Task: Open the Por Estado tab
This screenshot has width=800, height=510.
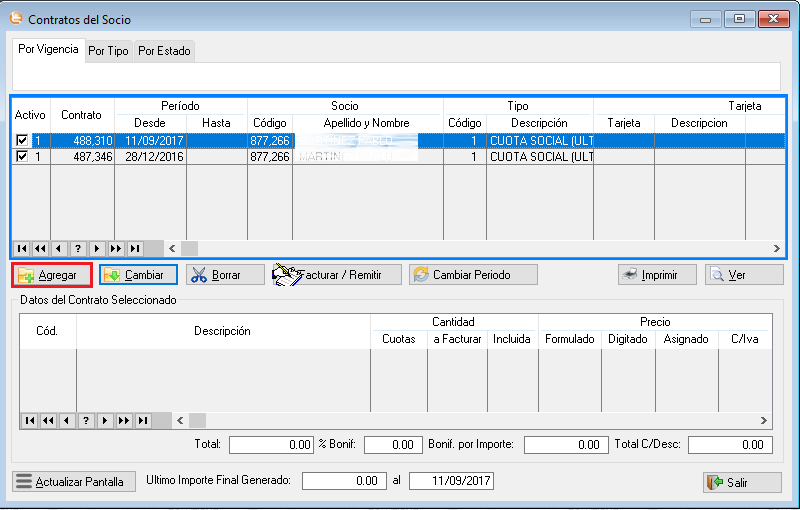Action: click(164, 51)
